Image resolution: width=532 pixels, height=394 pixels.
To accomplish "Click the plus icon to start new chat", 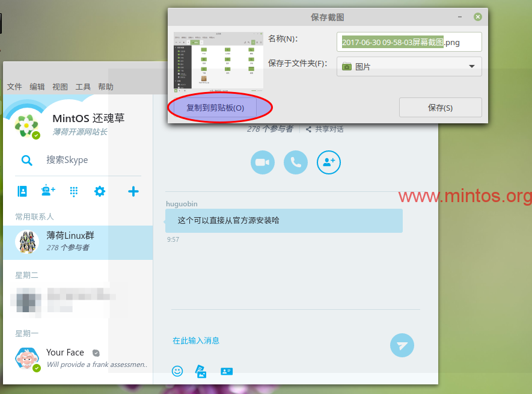I will [x=133, y=191].
